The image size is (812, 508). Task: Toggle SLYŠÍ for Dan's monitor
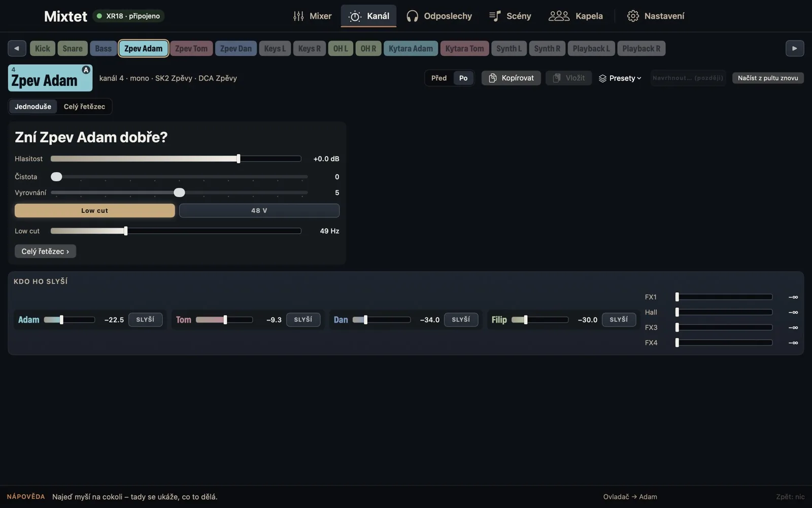(x=461, y=320)
